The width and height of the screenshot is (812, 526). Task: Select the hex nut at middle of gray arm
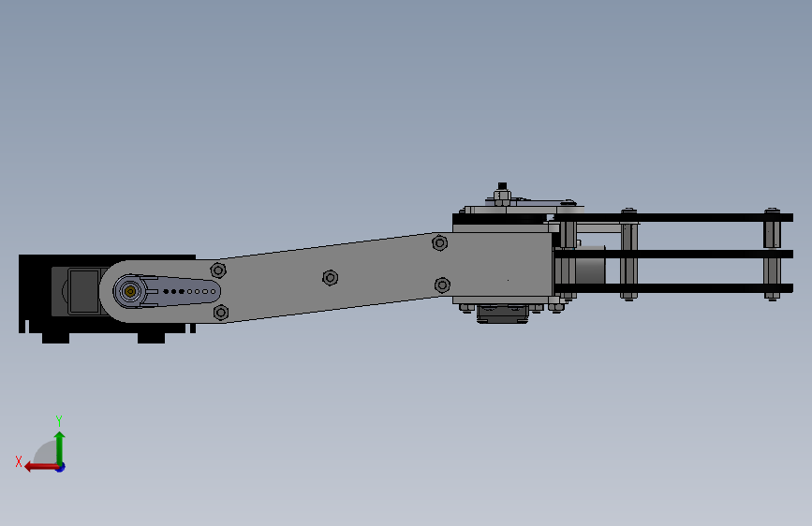point(330,278)
